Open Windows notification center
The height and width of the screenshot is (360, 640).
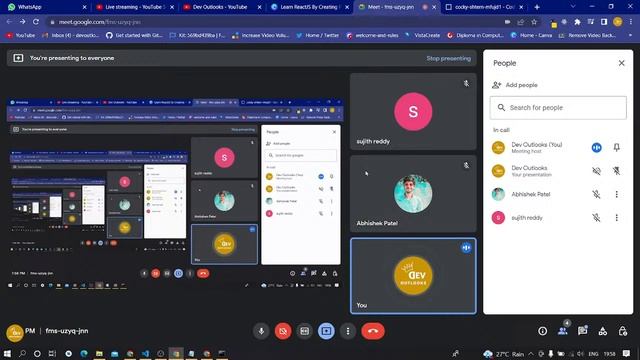(626, 353)
